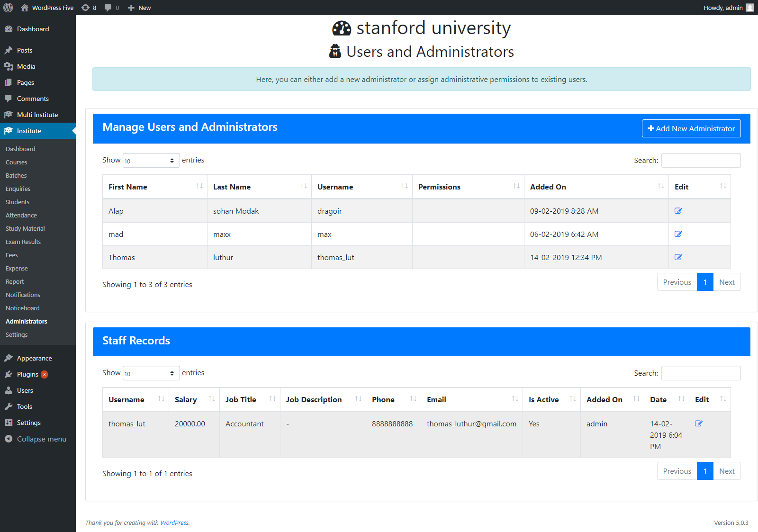Viewport: 758px width, 532px height.
Task: Click the Howdy, admin account menu
Action: [728, 8]
